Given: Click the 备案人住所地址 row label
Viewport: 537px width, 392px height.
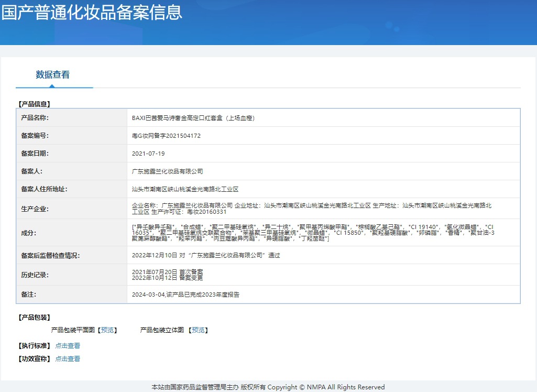Looking at the screenshot, I should pos(44,189).
